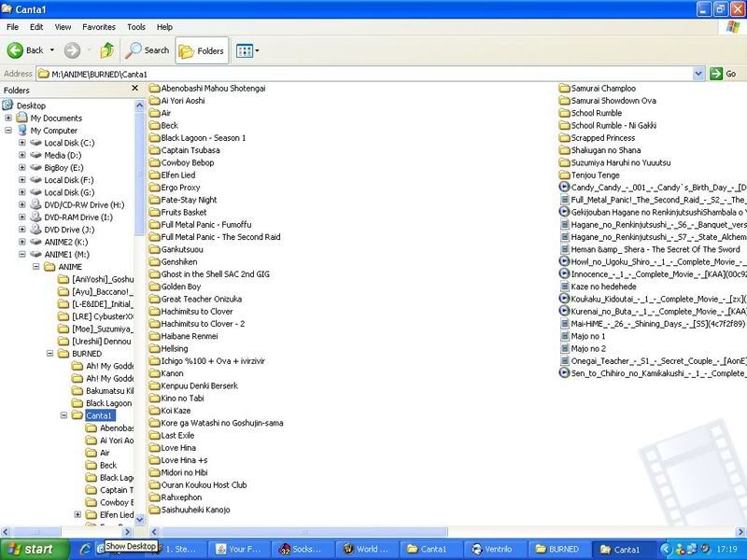747x560 pixels.
Task: Select the Ergo Proxy folder icon
Action: point(154,188)
